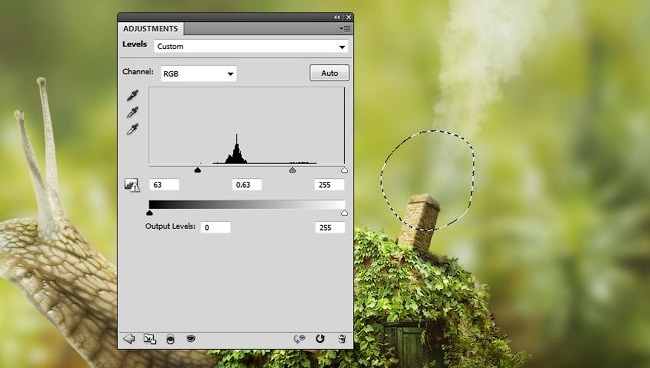The width and height of the screenshot is (650, 368).
Task: Click the 'Output Levels:' label text
Action: point(170,226)
